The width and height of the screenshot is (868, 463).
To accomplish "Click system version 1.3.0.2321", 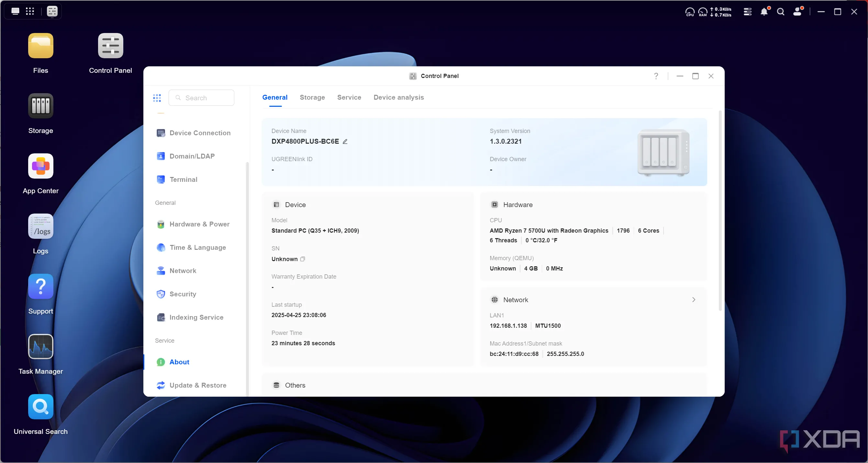I will point(506,141).
